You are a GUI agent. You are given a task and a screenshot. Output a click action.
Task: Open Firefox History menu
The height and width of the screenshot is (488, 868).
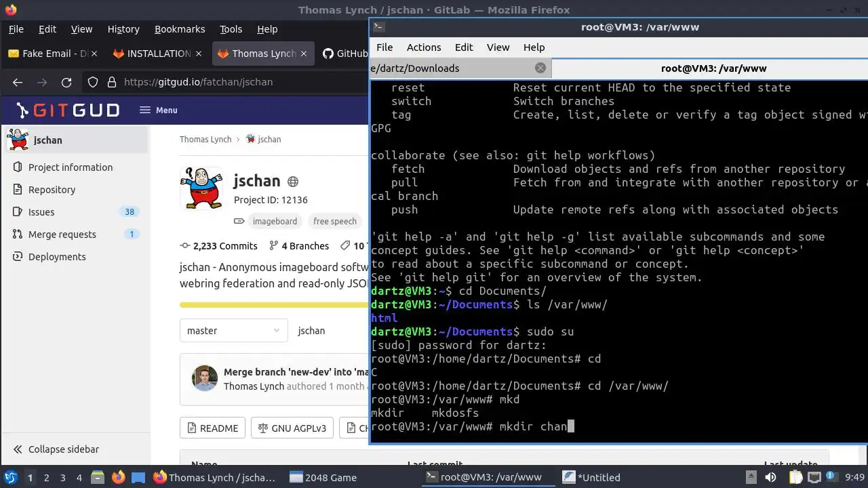tap(123, 29)
